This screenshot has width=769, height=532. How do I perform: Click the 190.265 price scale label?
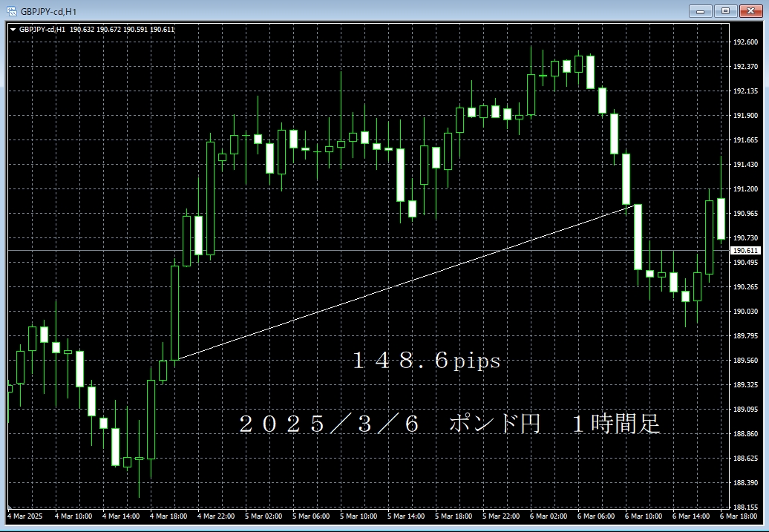(745, 287)
